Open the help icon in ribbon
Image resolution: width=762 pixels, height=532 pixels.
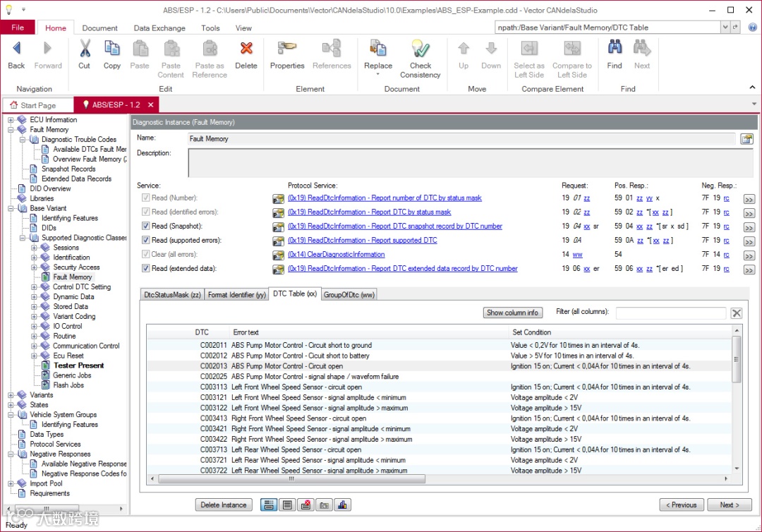pyautogui.click(x=752, y=28)
